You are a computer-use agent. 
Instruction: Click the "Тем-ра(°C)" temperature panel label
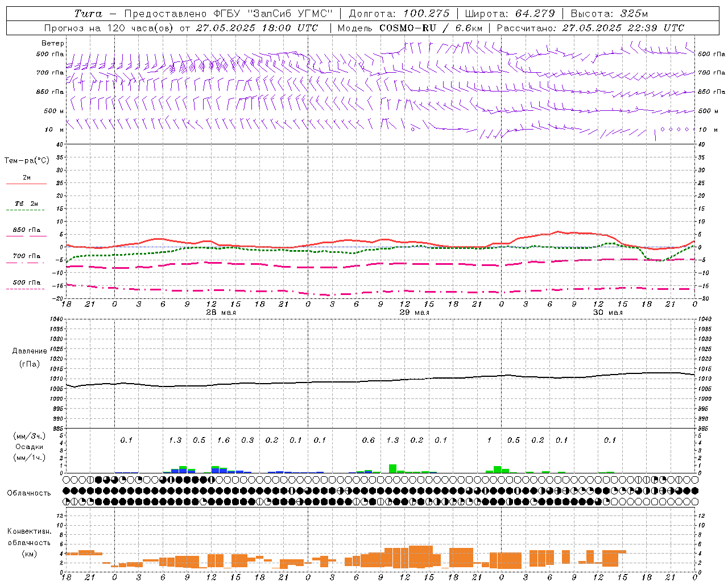tap(27, 161)
